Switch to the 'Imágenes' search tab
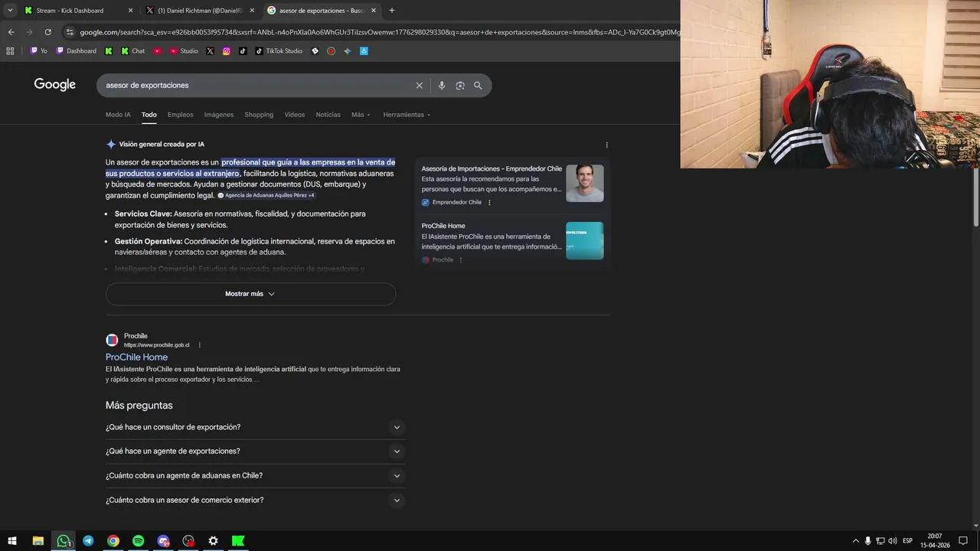980x551 pixels. point(219,115)
